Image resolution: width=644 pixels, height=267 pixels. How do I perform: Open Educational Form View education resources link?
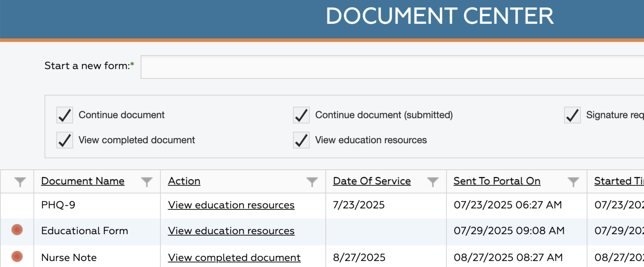tap(231, 231)
